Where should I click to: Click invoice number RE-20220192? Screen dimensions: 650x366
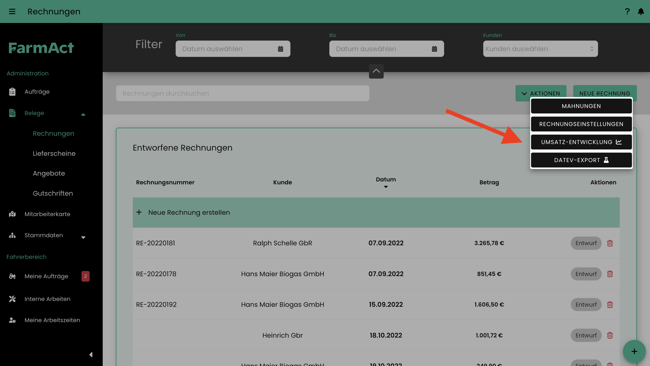point(156,305)
